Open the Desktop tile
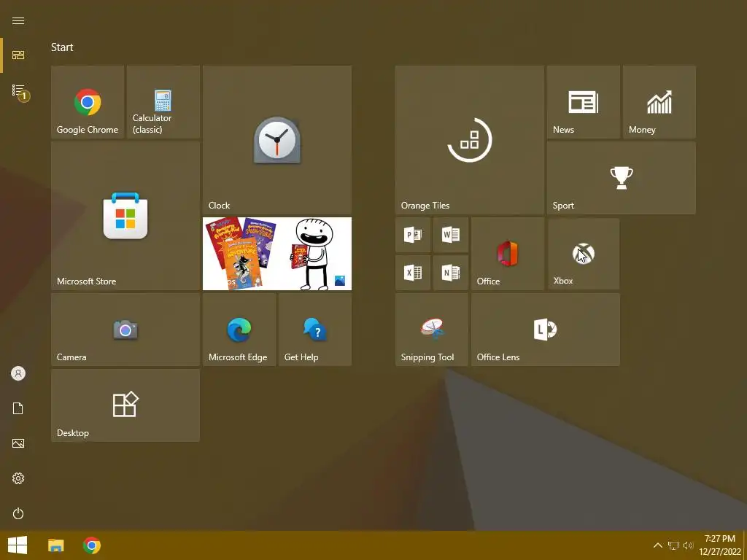The height and width of the screenshot is (560, 747). tap(125, 405)
